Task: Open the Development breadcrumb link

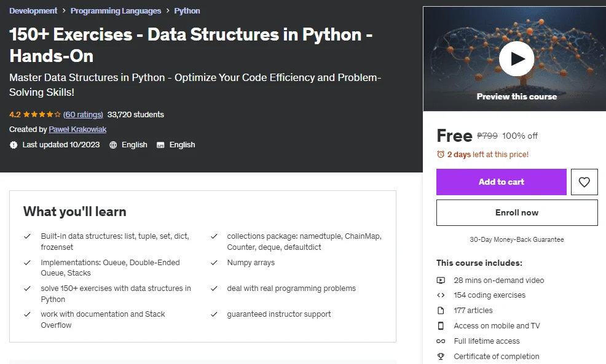Action: (33, 11)
